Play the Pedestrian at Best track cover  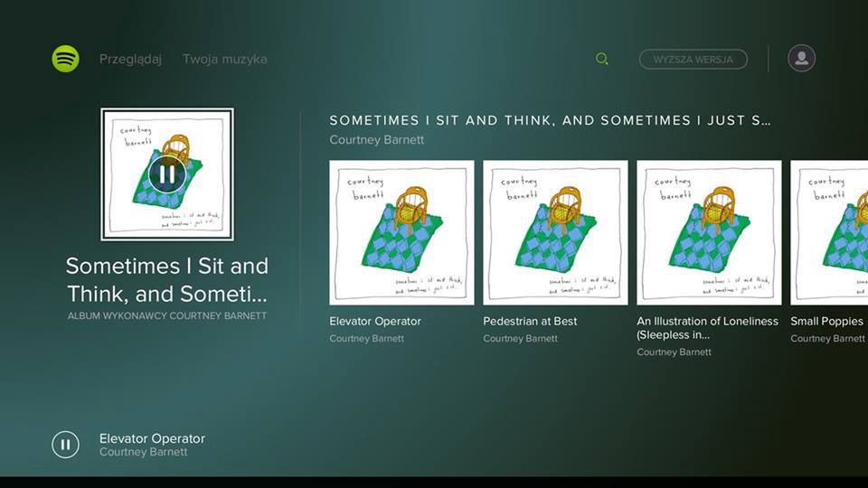pos(555,232)
